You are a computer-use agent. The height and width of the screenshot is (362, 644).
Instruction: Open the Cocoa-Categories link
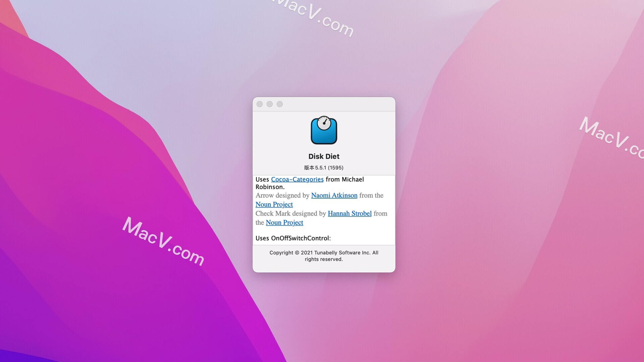297,179
